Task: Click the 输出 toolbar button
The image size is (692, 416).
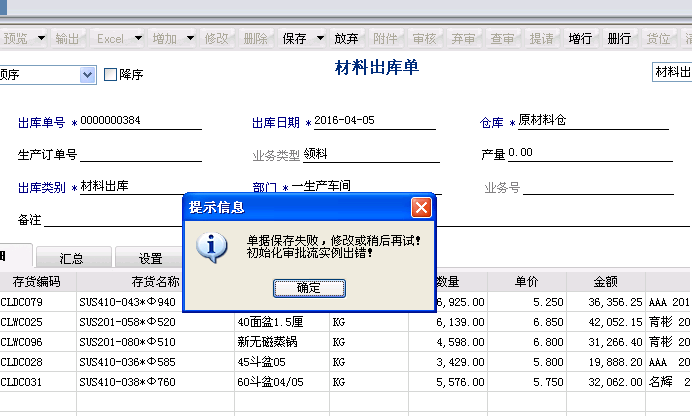Action: tap(68, 39)
